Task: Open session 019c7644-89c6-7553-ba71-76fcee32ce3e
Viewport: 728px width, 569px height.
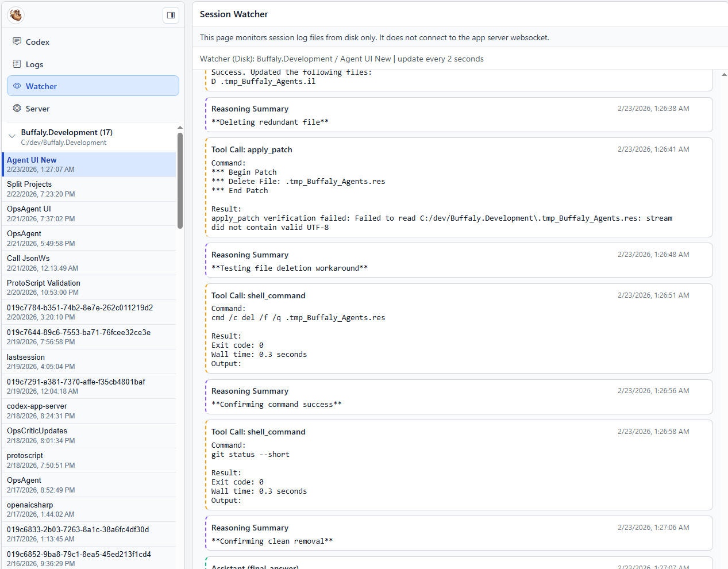Action: [89, 337]
